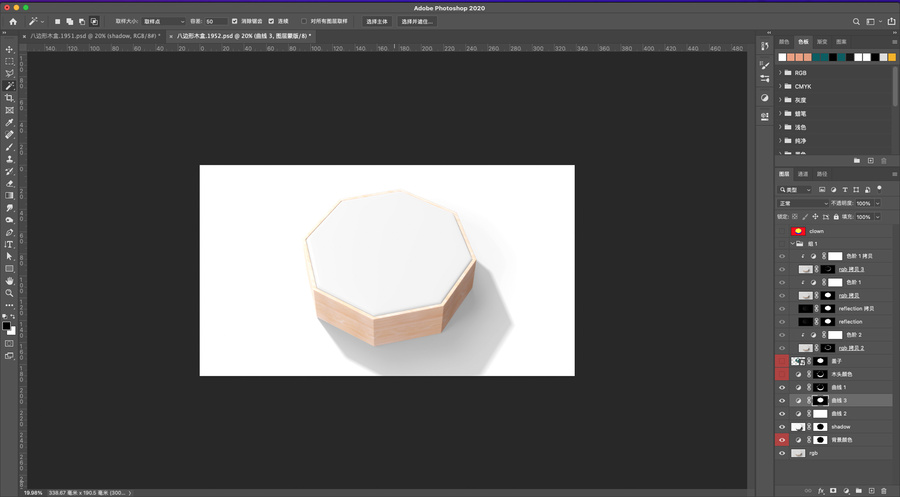
Task: Open the sample size 取样点 dropdown
Action: (x=164, y=21)
